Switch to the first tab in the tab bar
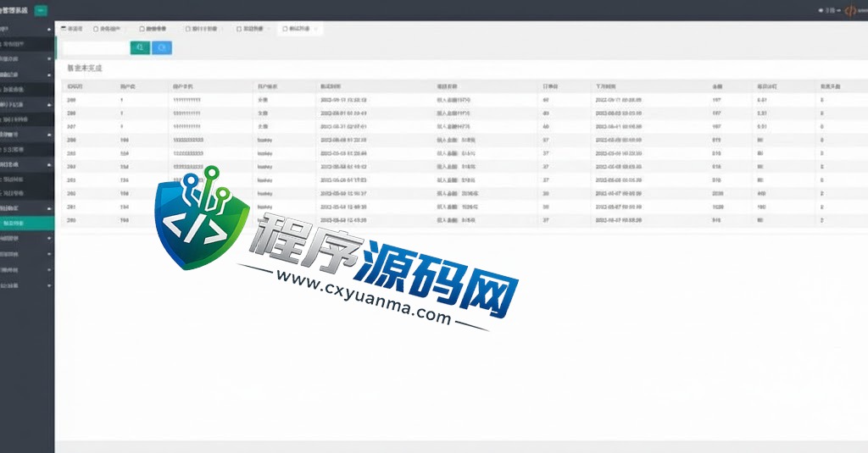The image size is (868, 453). 71,29
